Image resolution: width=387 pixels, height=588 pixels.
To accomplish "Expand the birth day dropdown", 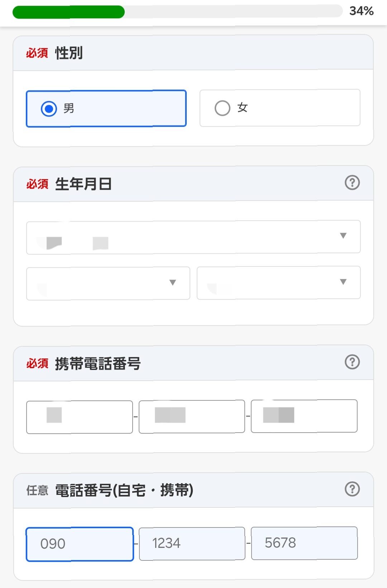I will click(279, 283).
